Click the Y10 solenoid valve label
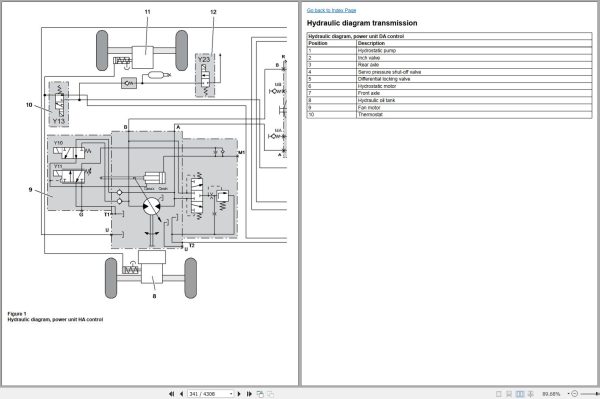 click(x=58, y=143)
